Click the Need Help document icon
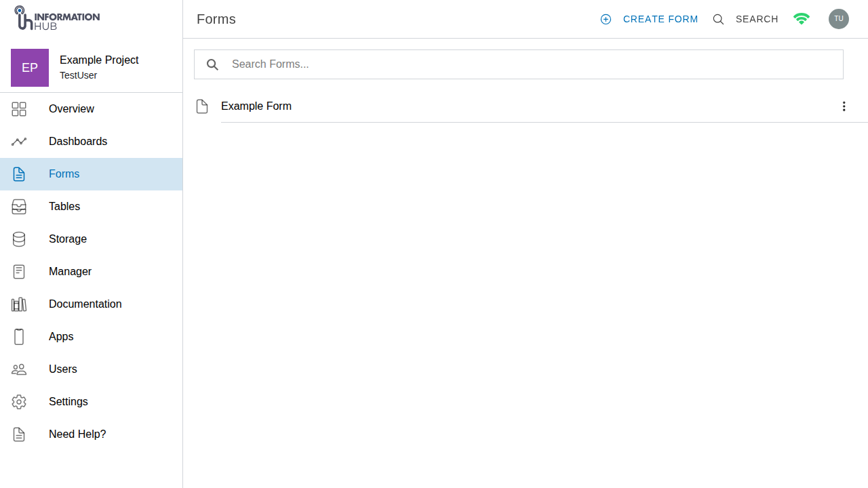This screenshot has width=868, height=488. (19, 434)
